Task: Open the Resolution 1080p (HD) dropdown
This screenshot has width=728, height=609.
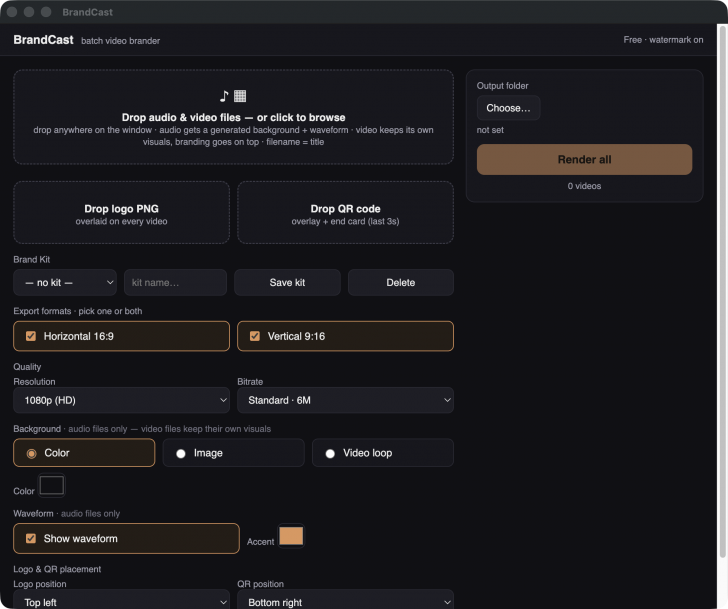Action: click(x=122, y=400)
